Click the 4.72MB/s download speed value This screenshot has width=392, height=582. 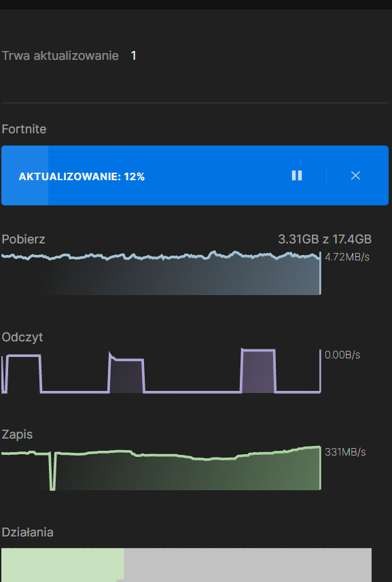point(347,257)
